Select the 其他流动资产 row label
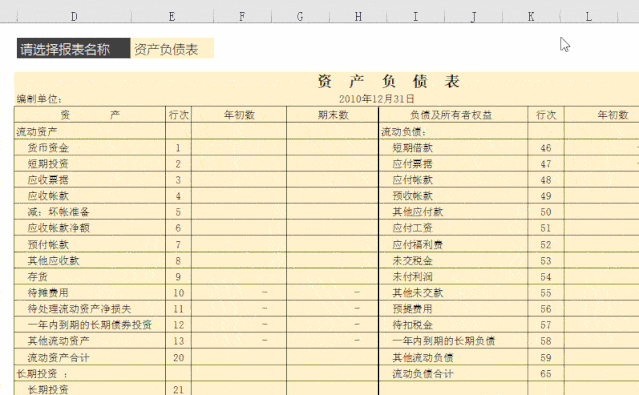 pyautogui.click(x=58, y=341)
